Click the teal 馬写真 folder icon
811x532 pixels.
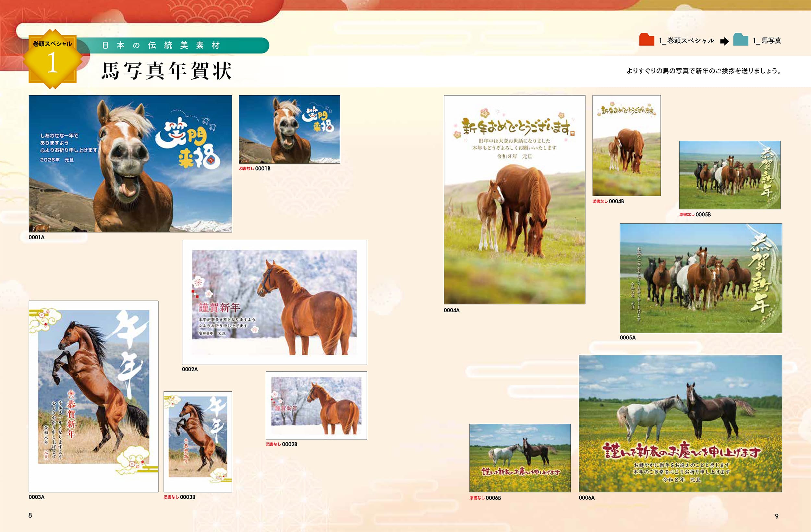741,40
